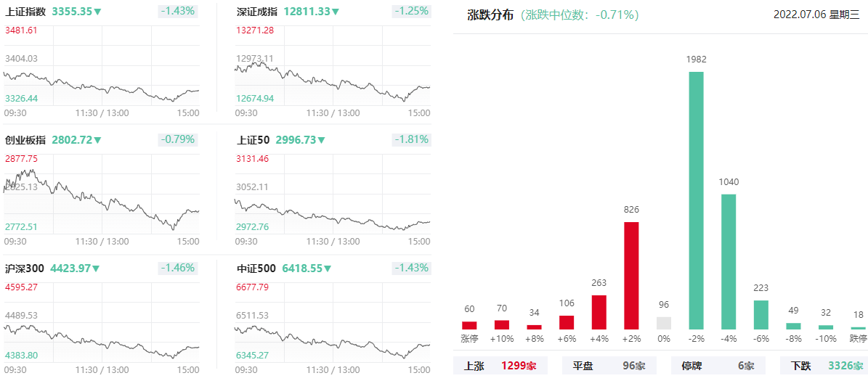Screen dimensions: 868x381
Task: Select the -1.43% badge for 上证指数
Action: 178,11
